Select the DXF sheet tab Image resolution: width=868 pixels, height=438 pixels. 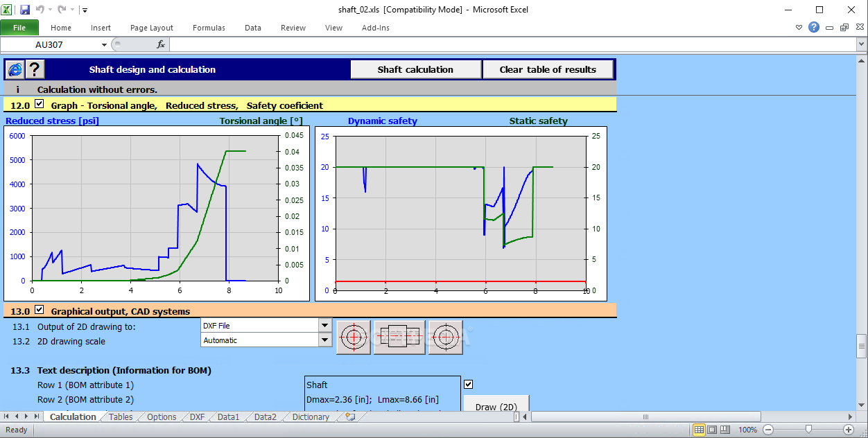click(197, 417)
